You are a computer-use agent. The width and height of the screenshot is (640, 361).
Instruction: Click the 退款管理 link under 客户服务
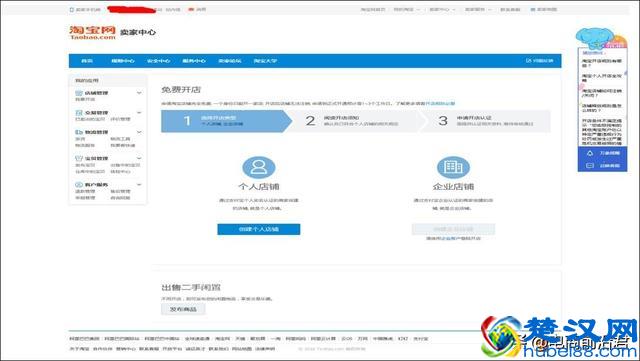tap(85, 192)
